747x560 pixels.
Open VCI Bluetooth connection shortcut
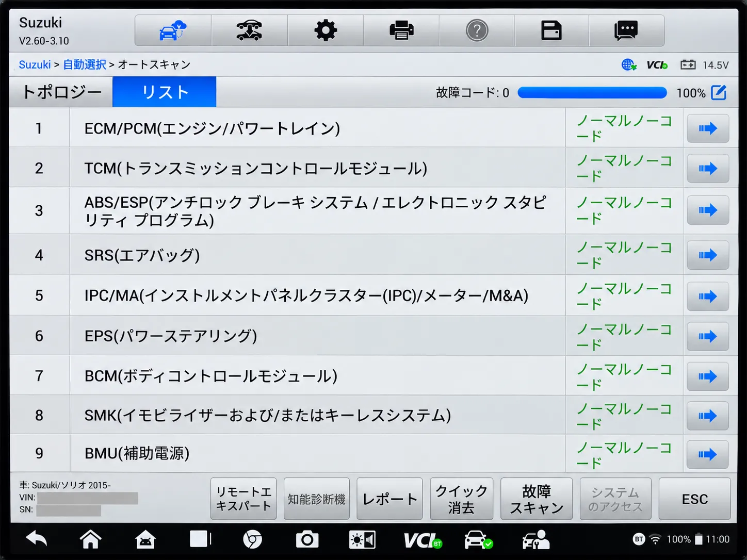(x=423, y=540)
